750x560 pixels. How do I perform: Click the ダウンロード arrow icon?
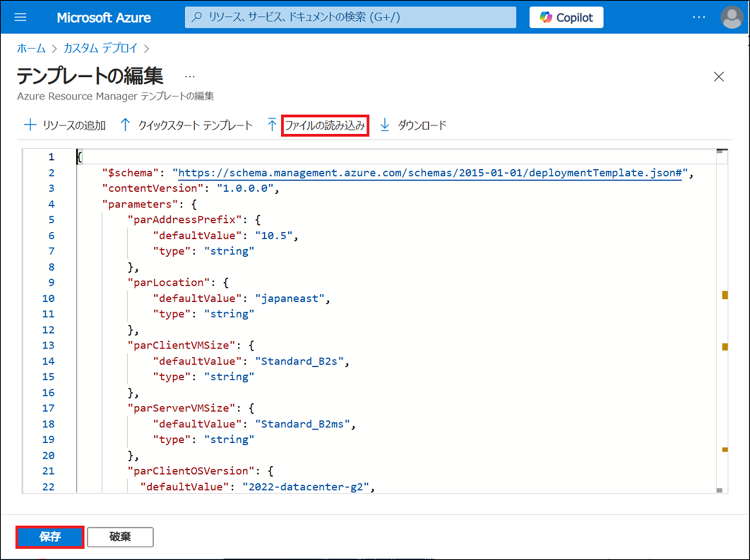click(x=385, y=125)
